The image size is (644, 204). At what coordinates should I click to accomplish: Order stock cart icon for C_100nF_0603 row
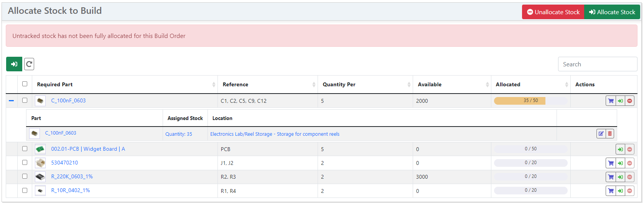pyautogui.click(x=611, y=101)
